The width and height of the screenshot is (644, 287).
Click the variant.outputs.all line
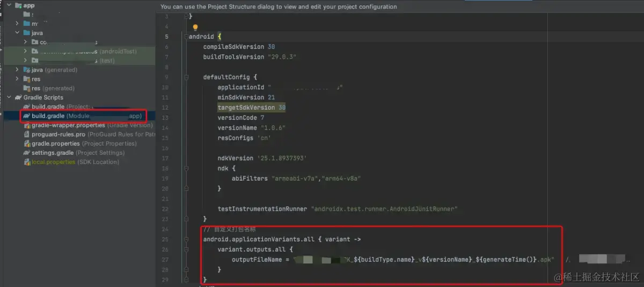pos(255,249)
